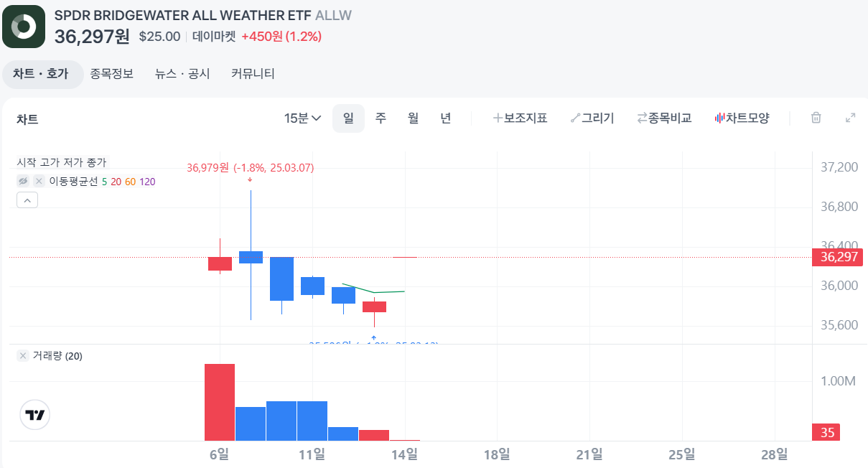Click the TradingView logo on the volume panel
The height and width of the screenshot is (468, 868).
click(x=34, y=415)
